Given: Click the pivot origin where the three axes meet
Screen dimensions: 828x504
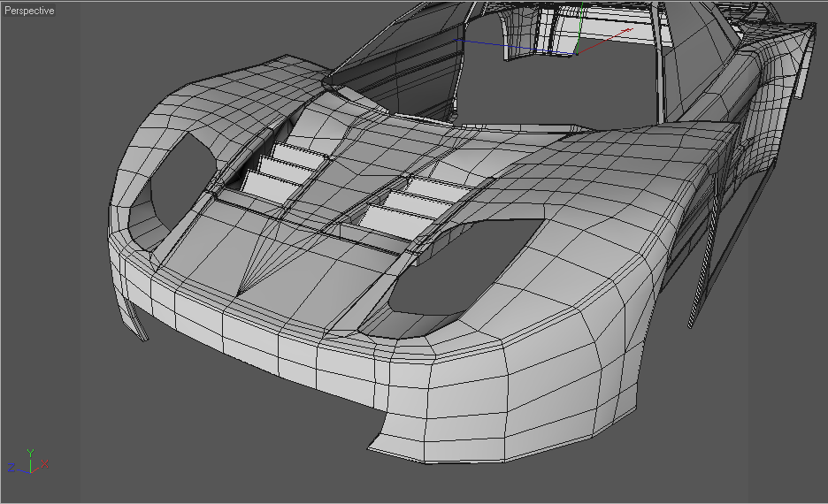Looking at the screenshot, I should click(577, 53).
